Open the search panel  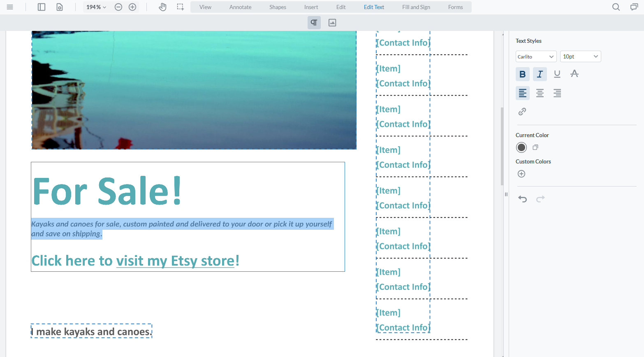point(616,7)
